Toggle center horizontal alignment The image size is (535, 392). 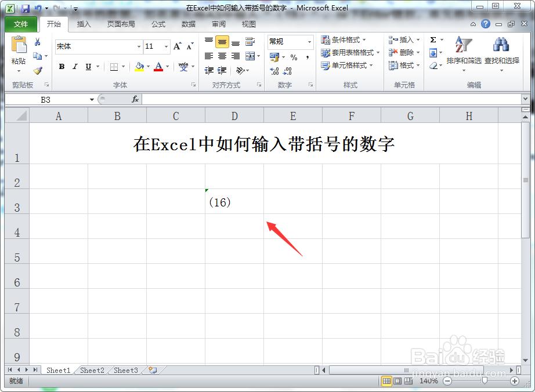(222, 56)
